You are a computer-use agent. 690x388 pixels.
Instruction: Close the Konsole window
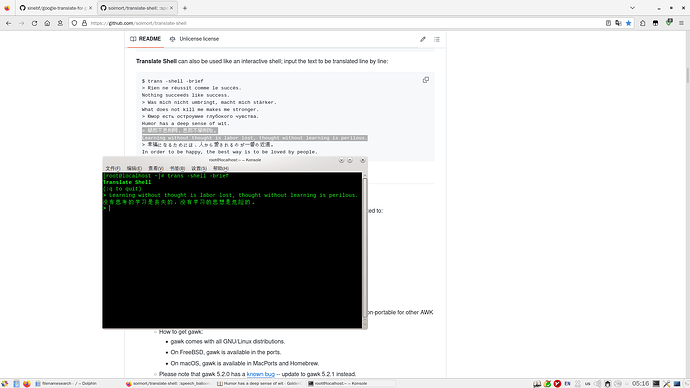click(363, 160)
